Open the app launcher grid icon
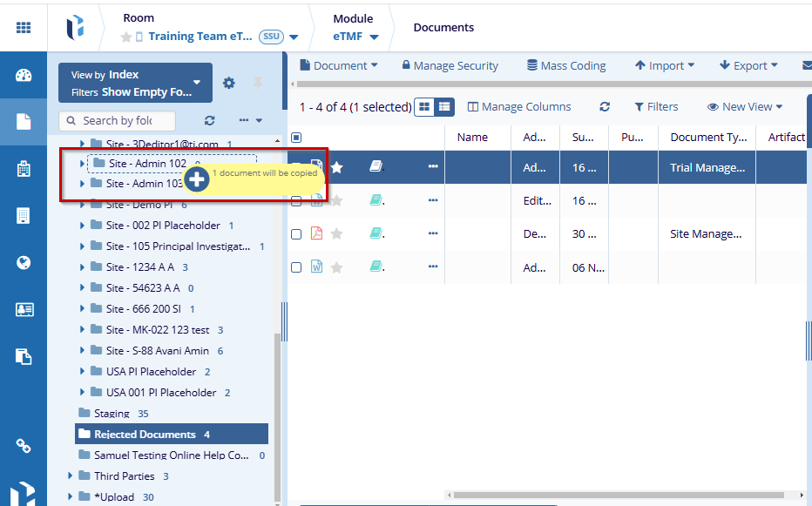The width and height of the screenshot is (812, 506). point(24,27)
